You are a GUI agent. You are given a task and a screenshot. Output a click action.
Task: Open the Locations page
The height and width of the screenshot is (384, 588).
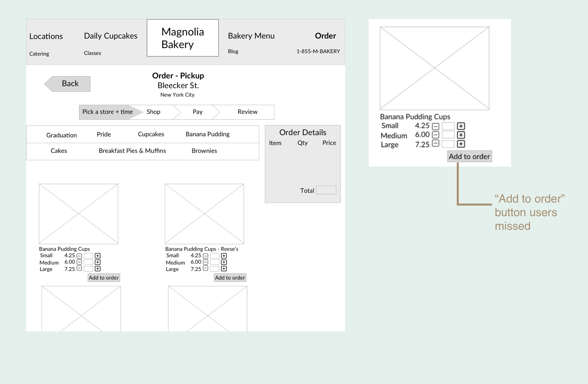tap(46, 36)
